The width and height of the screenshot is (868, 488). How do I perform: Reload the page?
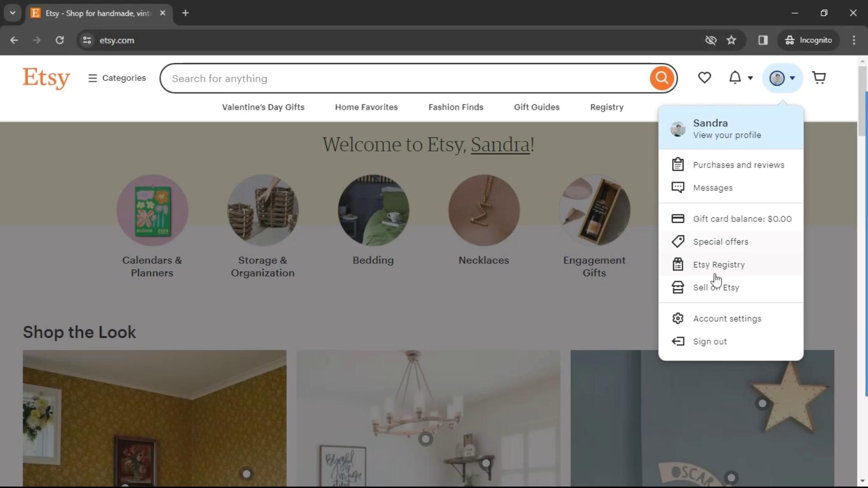pyautogui.click(x=60, y=40)
